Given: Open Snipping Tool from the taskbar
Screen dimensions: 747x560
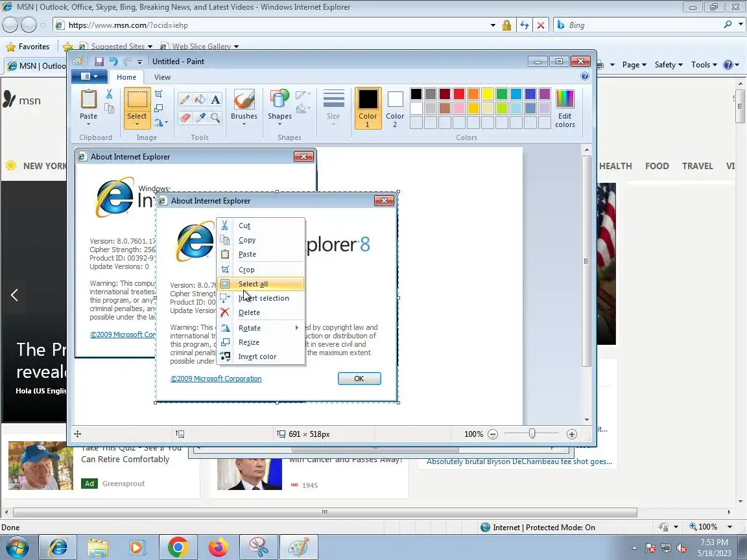Looking at the screenshot, I should click(258, 547).
